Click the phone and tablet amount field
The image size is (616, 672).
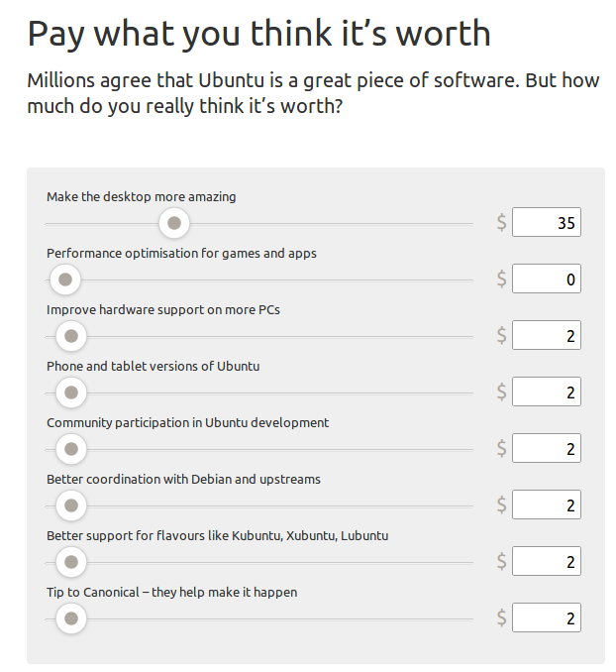pos(546,392)
